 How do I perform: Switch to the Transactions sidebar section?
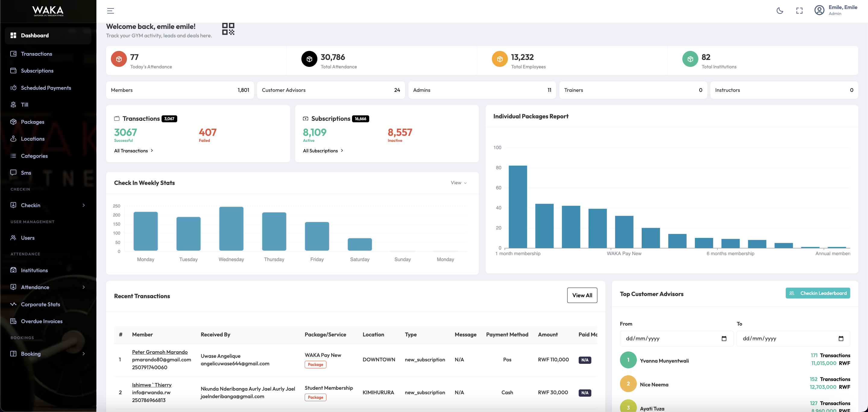[36, 54]
